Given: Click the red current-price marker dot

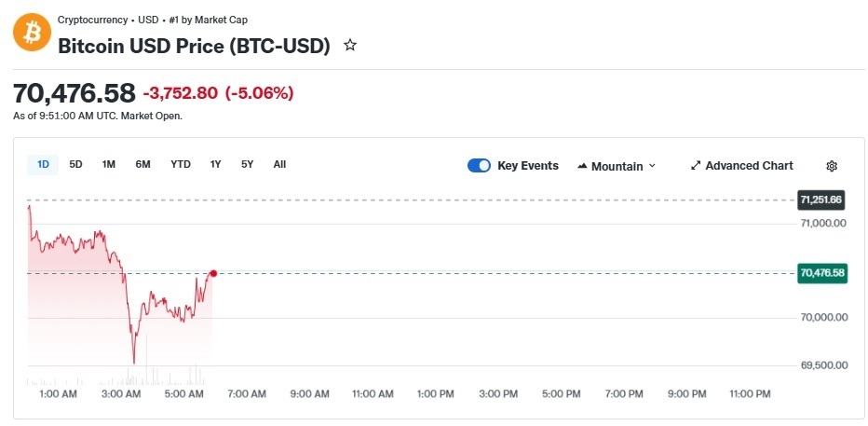Looking at the screenshot, I should [213, 273].
